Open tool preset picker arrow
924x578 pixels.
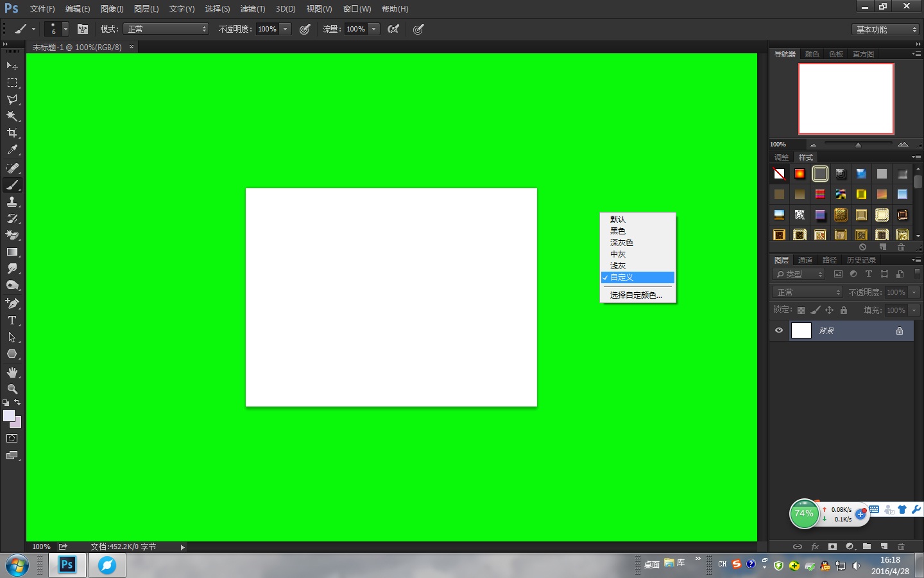coord(33,29)
